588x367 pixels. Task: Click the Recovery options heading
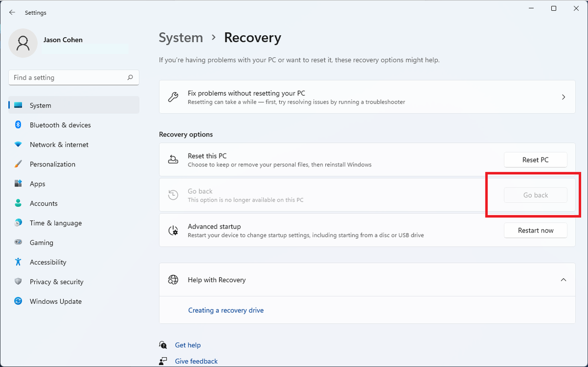[x=186, y=134]
